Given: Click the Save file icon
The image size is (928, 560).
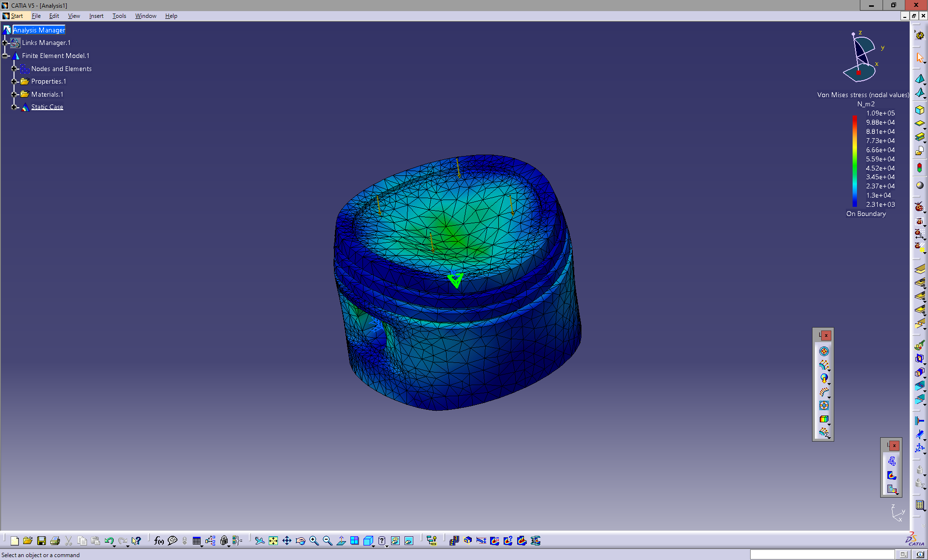Looking at the screenshot, I should point(42,541).
